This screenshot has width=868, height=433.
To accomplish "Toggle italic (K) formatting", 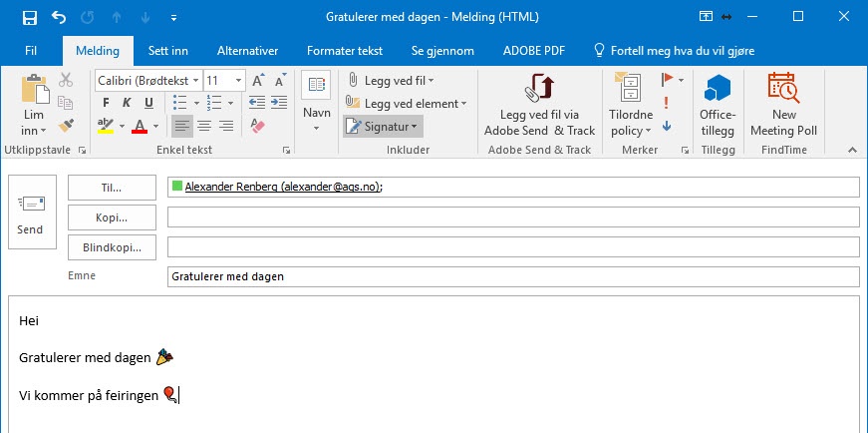I will tap(127, 103).
